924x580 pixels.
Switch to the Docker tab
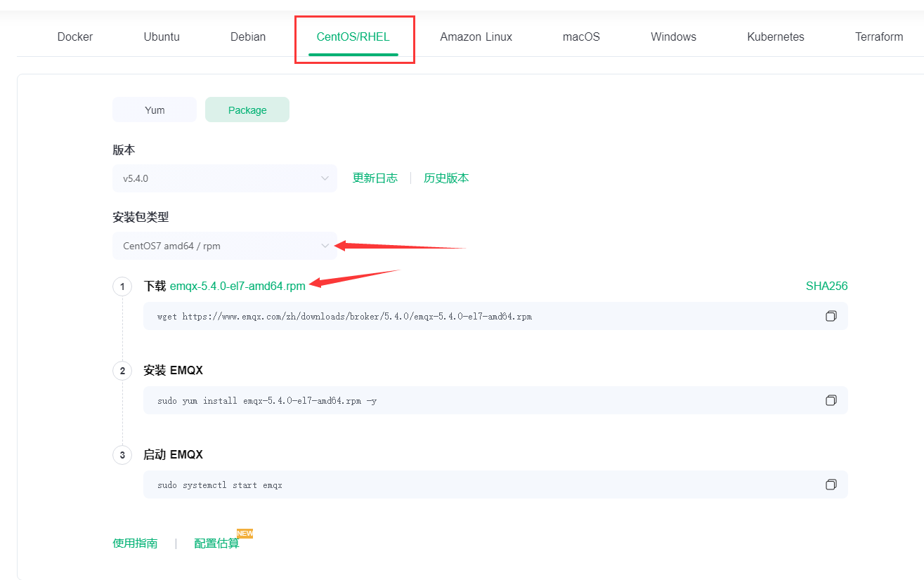point(75,37)
